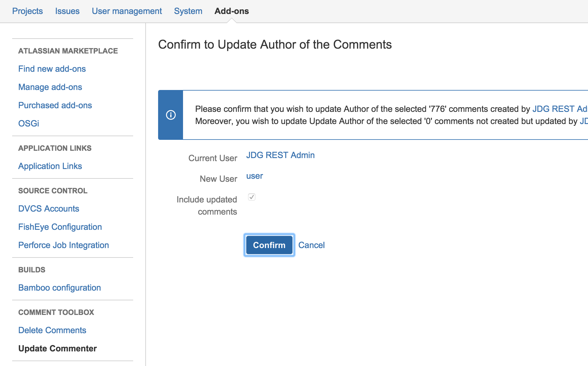The width and height of the screenshot is (588, 366).
Task: Click the 'Include updated comments' label
Action: 207,205
